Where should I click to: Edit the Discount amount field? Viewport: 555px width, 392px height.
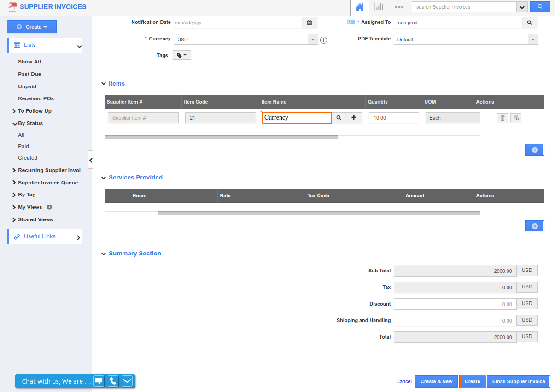[x=455, y=304]
